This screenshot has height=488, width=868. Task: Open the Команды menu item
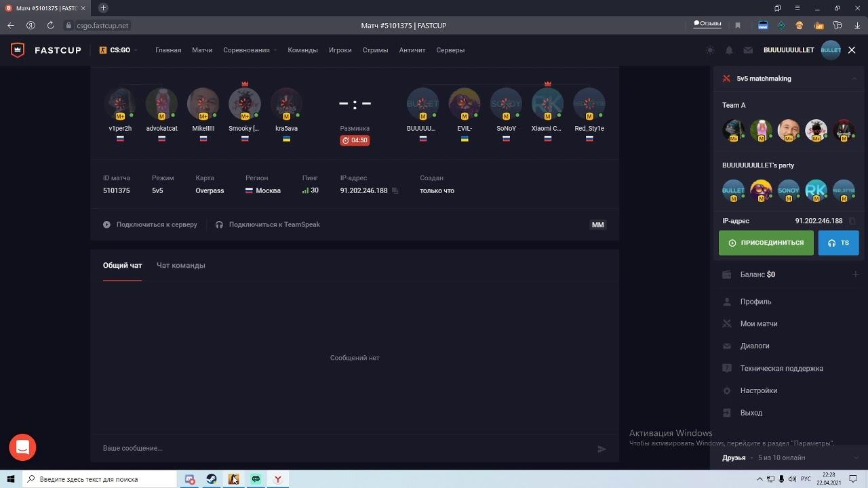[302, 50]
